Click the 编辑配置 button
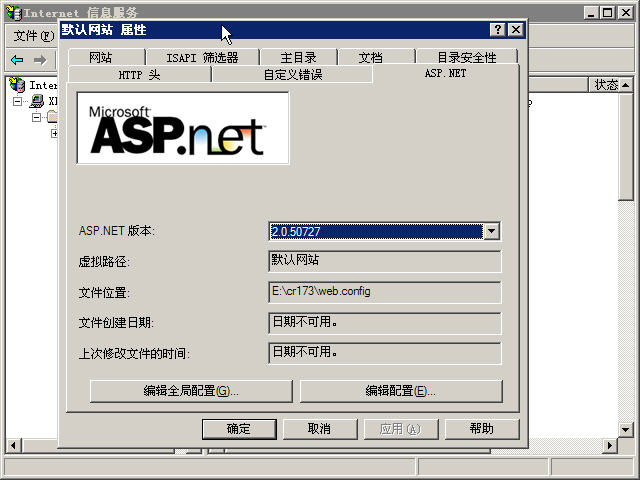This screenshot has height=480, width=640. 401,391
